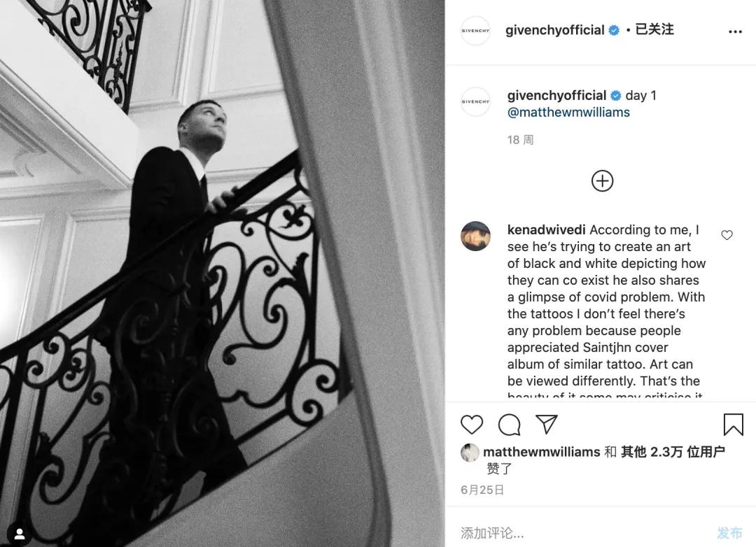Viewport: 756px width, 547px height.
Task: View kenadwivedi's profile picture
Action: [x=475, y=236]
